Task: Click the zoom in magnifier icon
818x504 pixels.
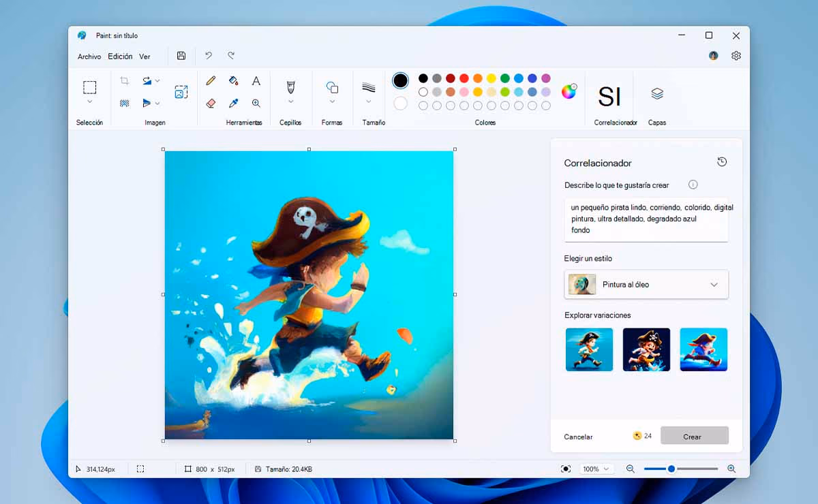Action: coord(731,469)
